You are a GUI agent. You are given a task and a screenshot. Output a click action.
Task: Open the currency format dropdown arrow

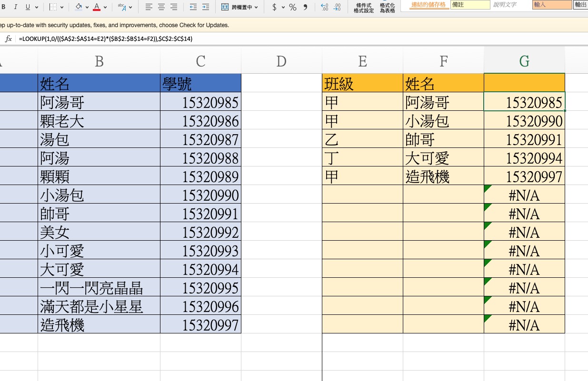(283, 8)
